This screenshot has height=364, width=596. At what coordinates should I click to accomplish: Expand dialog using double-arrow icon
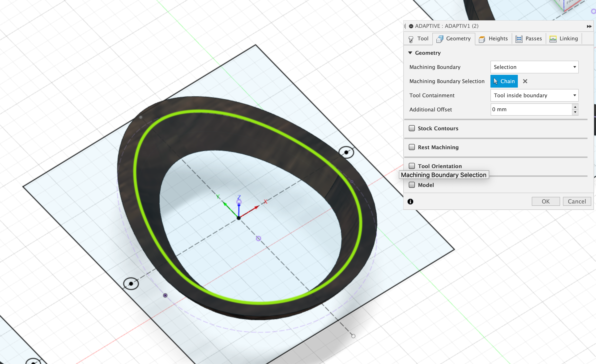[x=589, y=26]
